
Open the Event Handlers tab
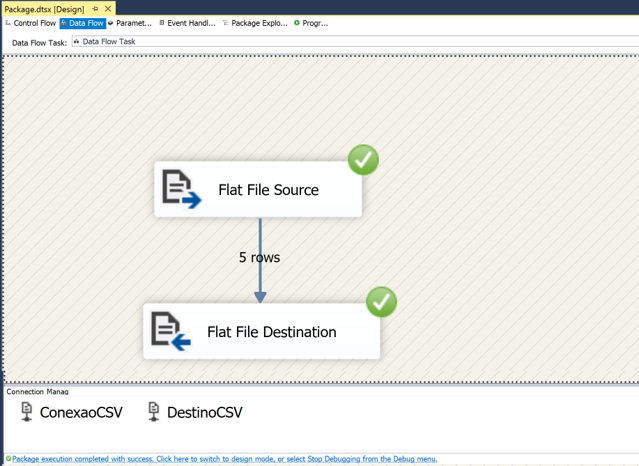click(x=187, y=23)
